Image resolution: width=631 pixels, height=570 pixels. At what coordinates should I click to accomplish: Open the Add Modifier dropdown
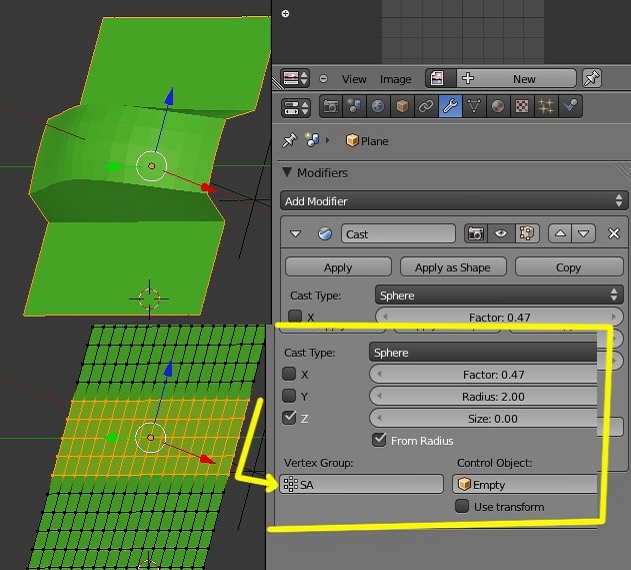tap(454, 200)
